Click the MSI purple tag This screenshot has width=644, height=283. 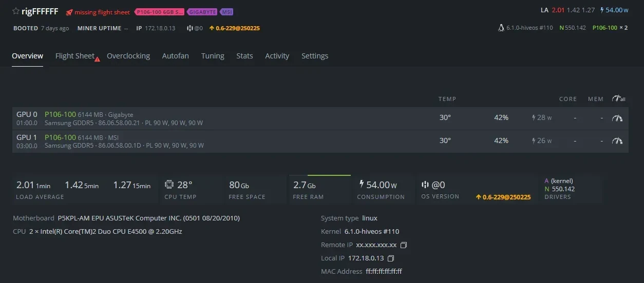[226, 12]
